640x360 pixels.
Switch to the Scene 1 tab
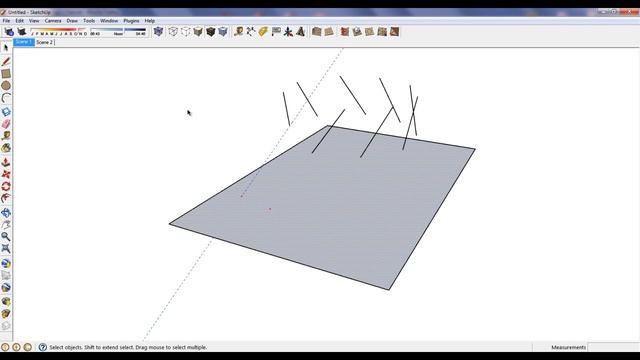click(x=24, y=42)
